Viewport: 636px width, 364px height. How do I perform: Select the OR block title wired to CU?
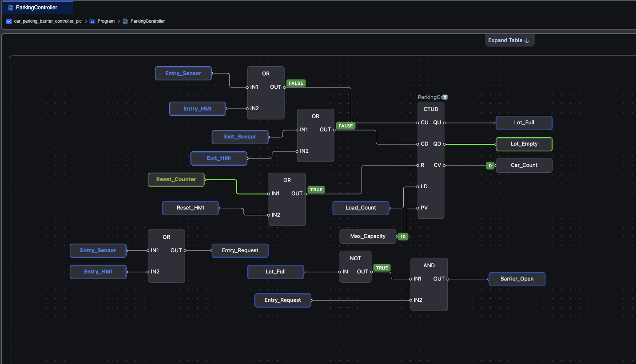pos(266,74)
